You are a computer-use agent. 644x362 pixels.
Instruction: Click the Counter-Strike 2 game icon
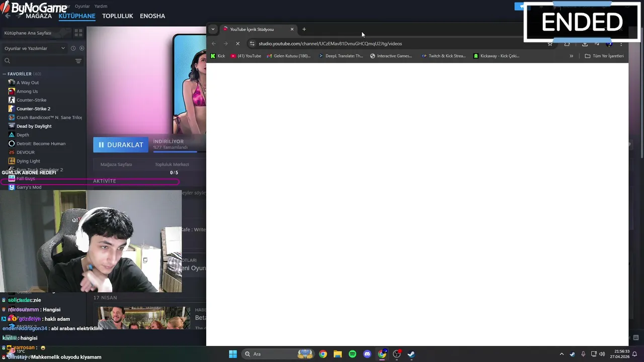12,109
